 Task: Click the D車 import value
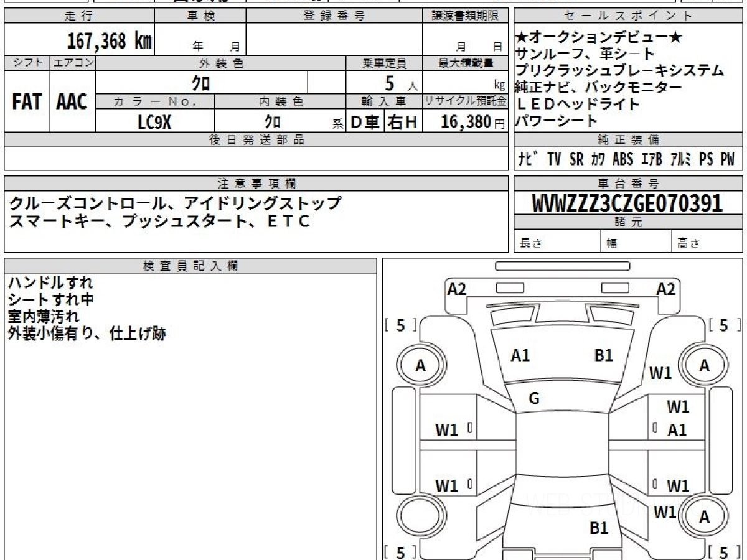(365, 123)
